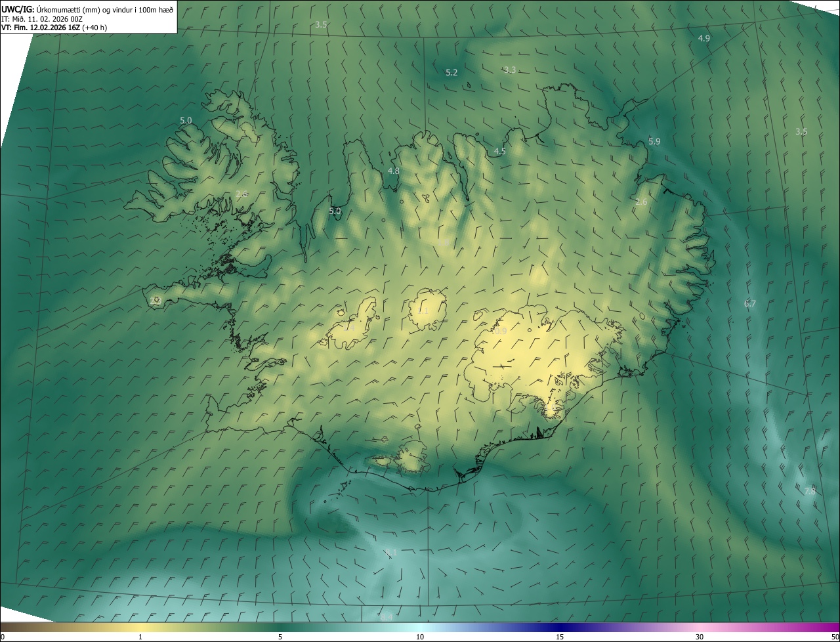Click the 4.9 value label on the map
Viewport: 840px width, 642px height.
point(703,39)
